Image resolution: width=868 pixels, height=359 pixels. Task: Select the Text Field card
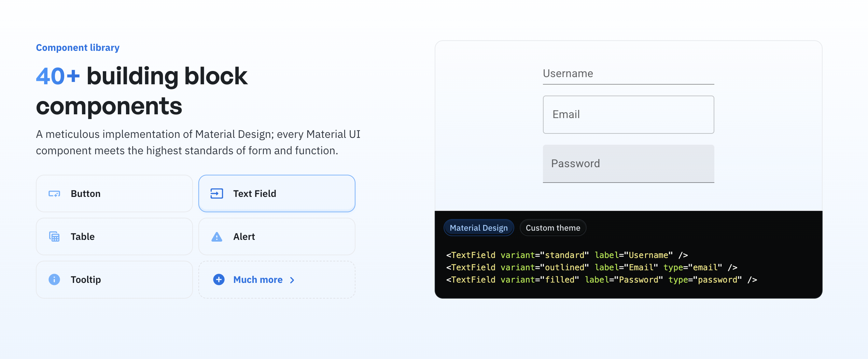tap(277, 193)
